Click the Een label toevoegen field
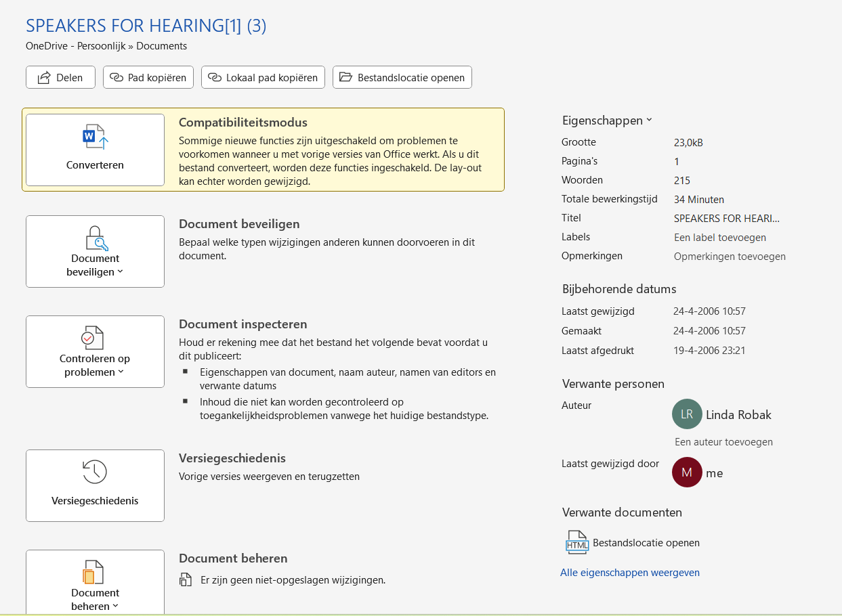Image resolution: width=842 pixels, height=616 pixels. coord(719,238)
